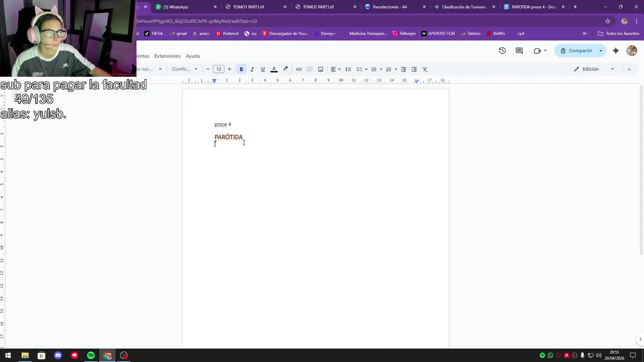Open File Explorer from the taskbar
The width and height of the screenshot is (644, 362).
25,355
